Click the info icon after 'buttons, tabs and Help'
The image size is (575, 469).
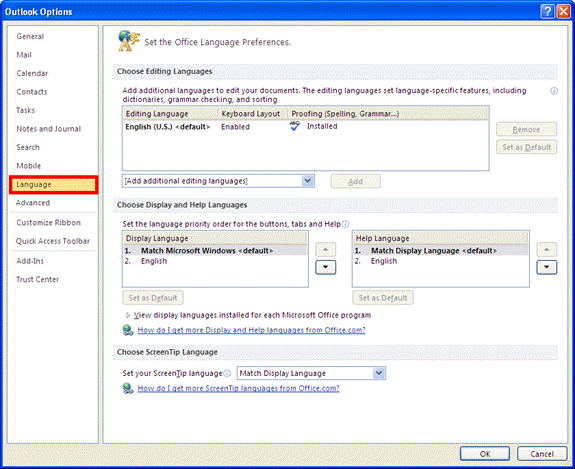[x=345, y=224]
